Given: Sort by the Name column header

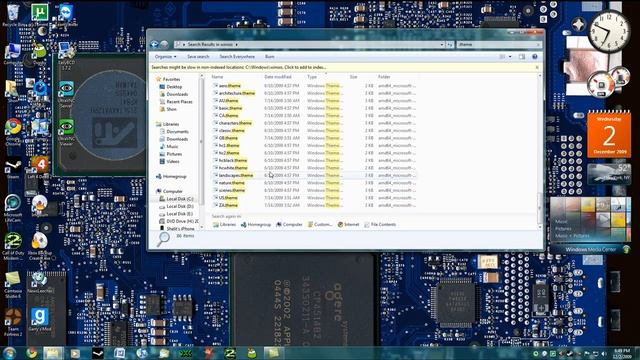Looking at the screenshot, I should click(217, 77).
